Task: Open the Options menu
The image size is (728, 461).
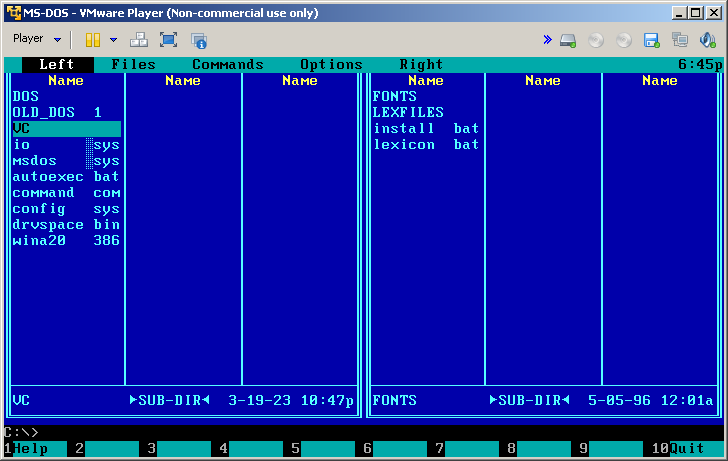Action: tap(331, 65)
